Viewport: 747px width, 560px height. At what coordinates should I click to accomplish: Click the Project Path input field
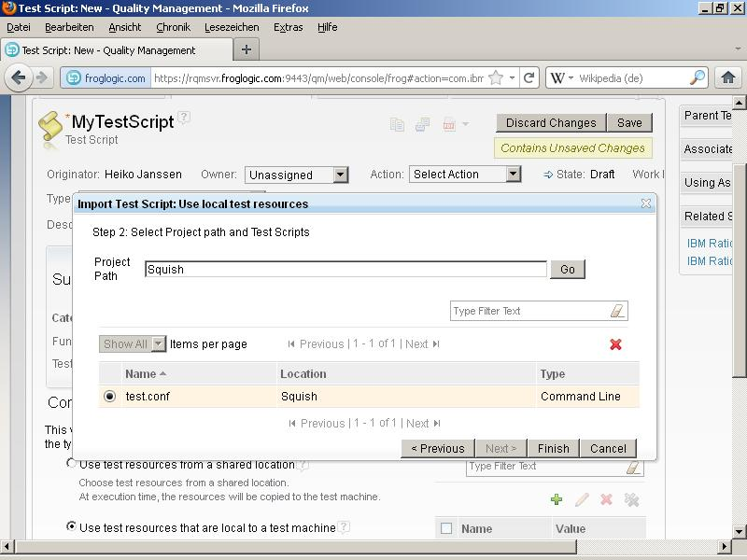pyautogui.click(x=345, y=269)
